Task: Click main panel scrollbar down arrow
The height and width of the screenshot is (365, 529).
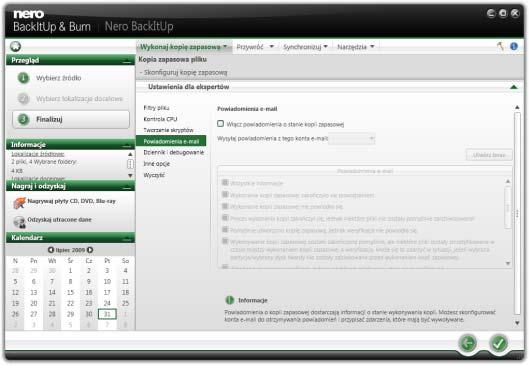Action: coord(517,323)
